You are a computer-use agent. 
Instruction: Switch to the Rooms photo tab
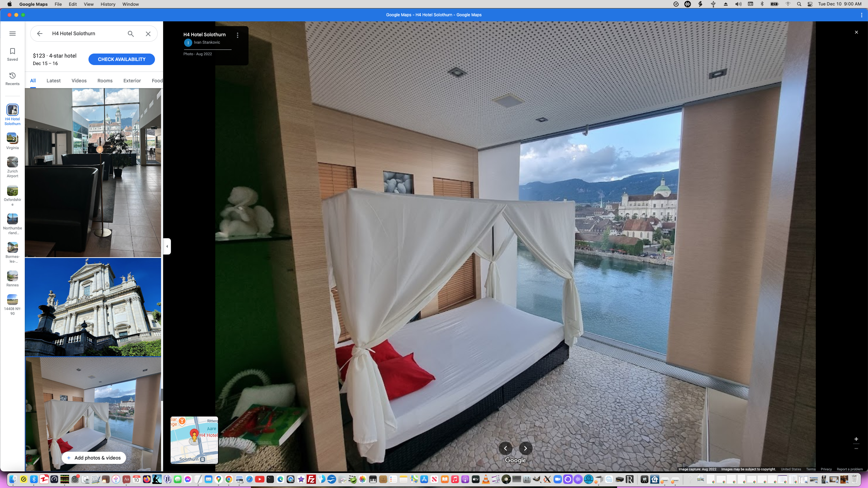pos(105,81)
